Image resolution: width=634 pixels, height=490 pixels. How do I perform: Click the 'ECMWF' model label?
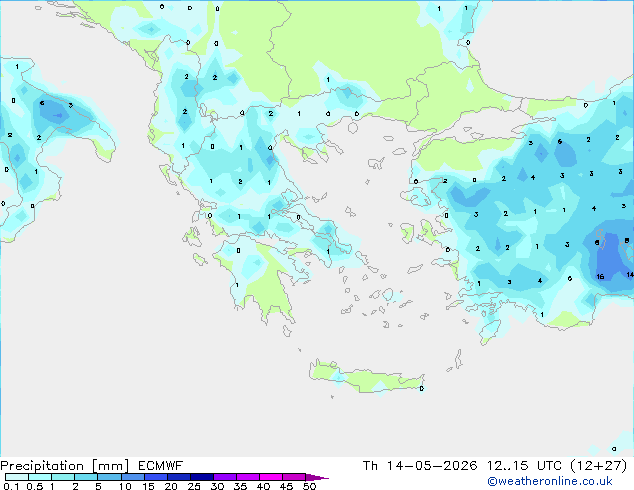pyautogui.click(x=161, y=466)
